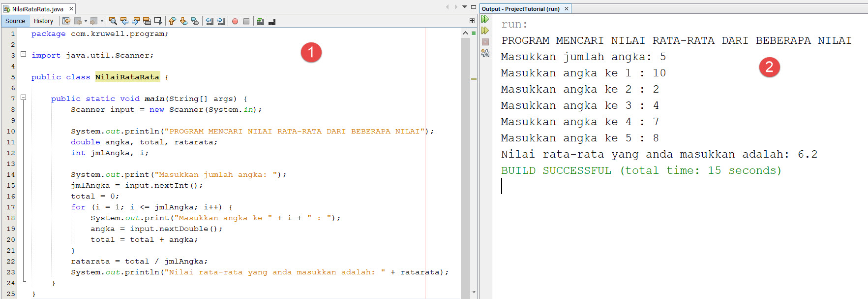868x299 pixels.
Task: Click the Last Edit location icon
Action: (x=66, y=21)
